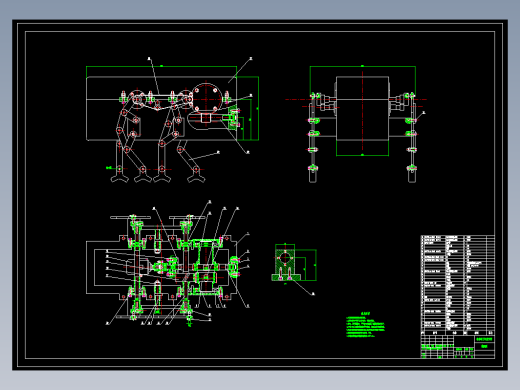Click the large circular flange in side view
520x390 pixels.
click(207, 98)
